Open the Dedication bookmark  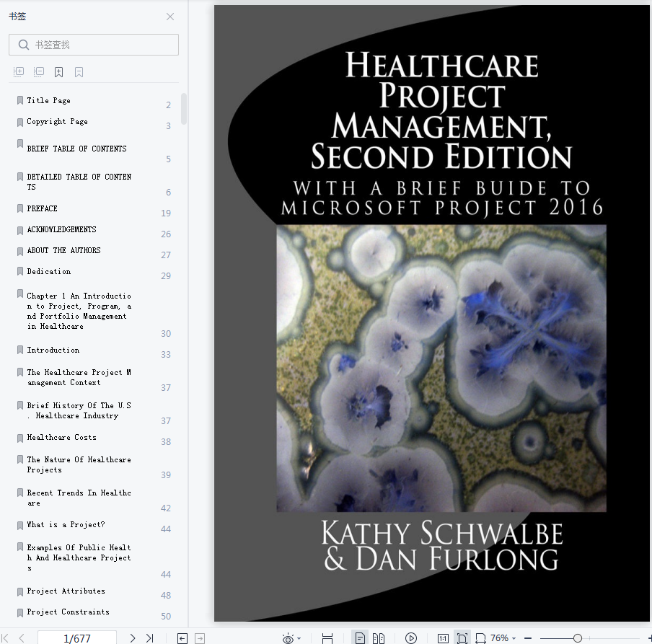tap(48, 271)
